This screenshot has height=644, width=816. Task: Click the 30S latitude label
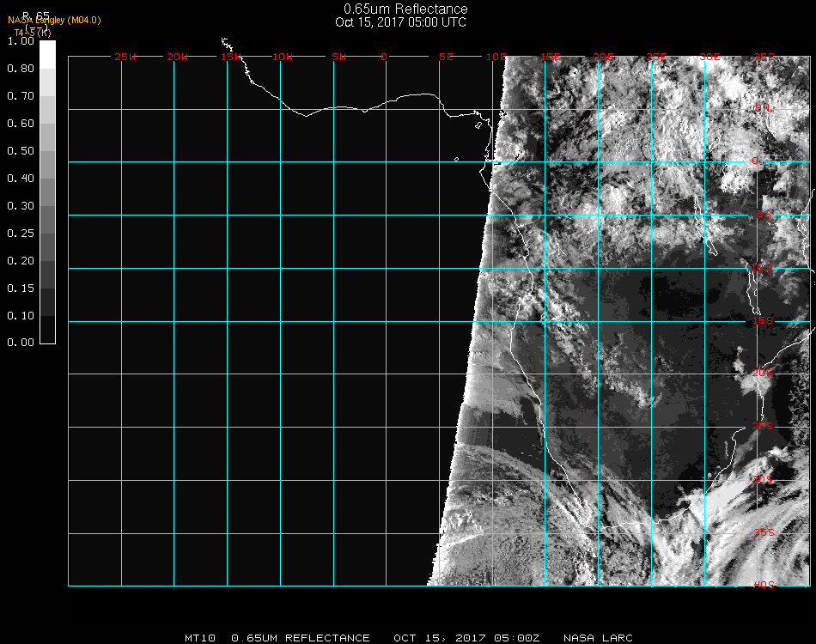(763, 479)
